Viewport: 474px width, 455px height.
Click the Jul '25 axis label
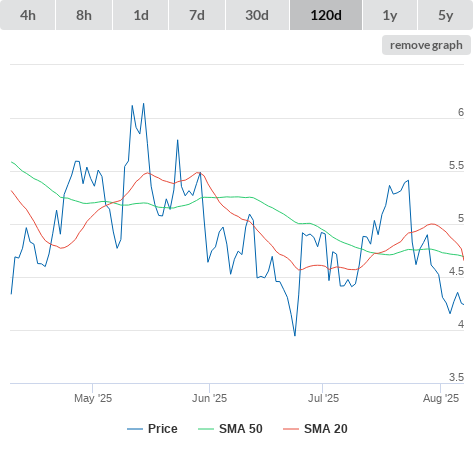click(x=323, y=398)
